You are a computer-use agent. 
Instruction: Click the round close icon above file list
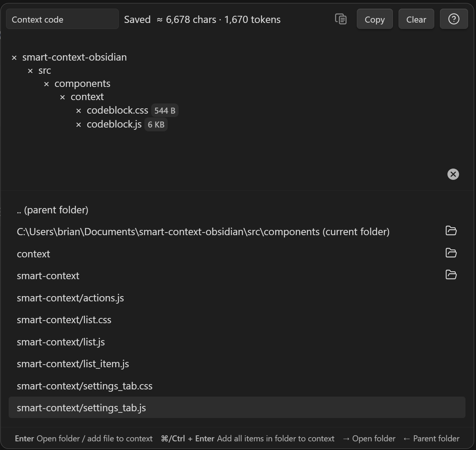453,174
